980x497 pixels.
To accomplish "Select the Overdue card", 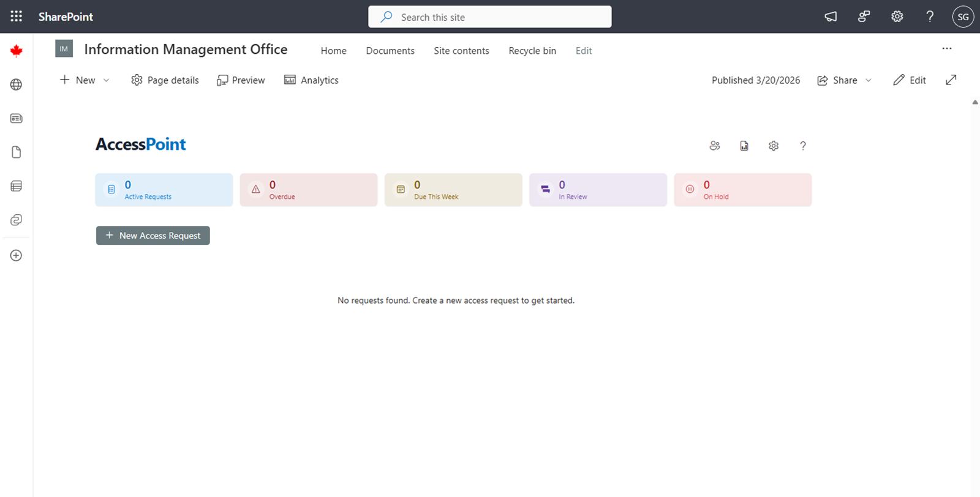I will pyautogui.click(x=309, y=190).
